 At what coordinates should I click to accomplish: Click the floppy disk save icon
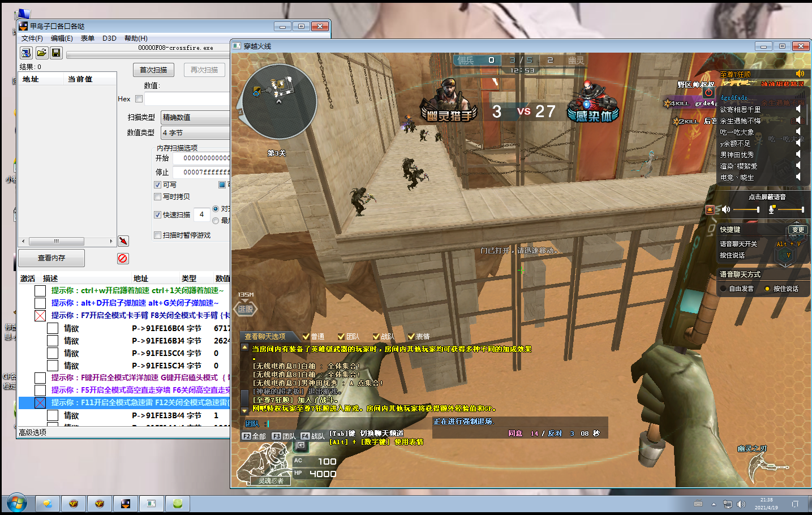click(56, 53)
